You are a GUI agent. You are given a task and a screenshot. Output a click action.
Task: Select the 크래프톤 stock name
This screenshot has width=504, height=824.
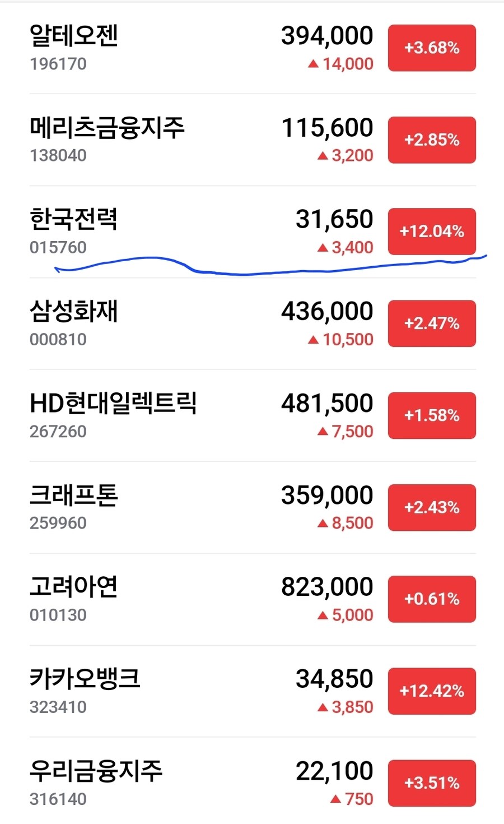(x=74, y=496)
